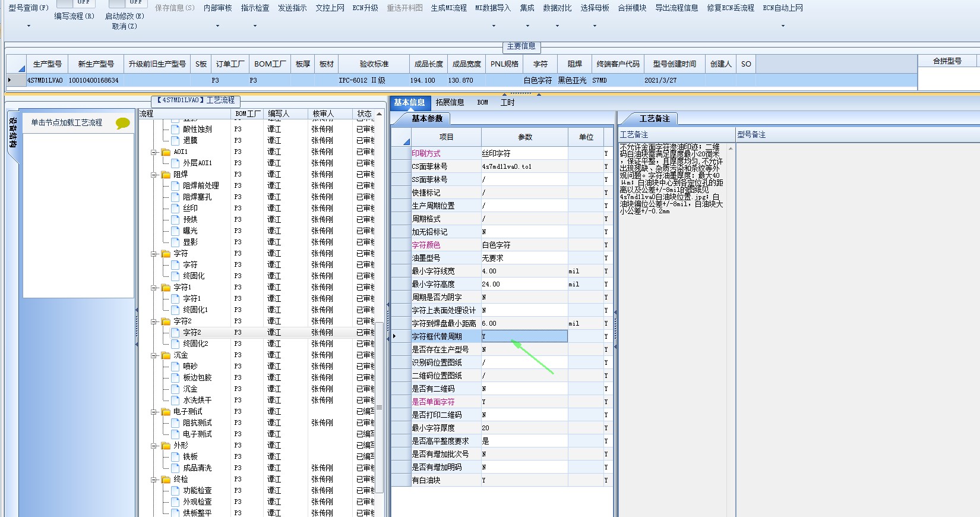The image size is (980, 517).
Task: Click the 最小字符线宽 value 4.00 cell
Action: [x=524, y=271]
